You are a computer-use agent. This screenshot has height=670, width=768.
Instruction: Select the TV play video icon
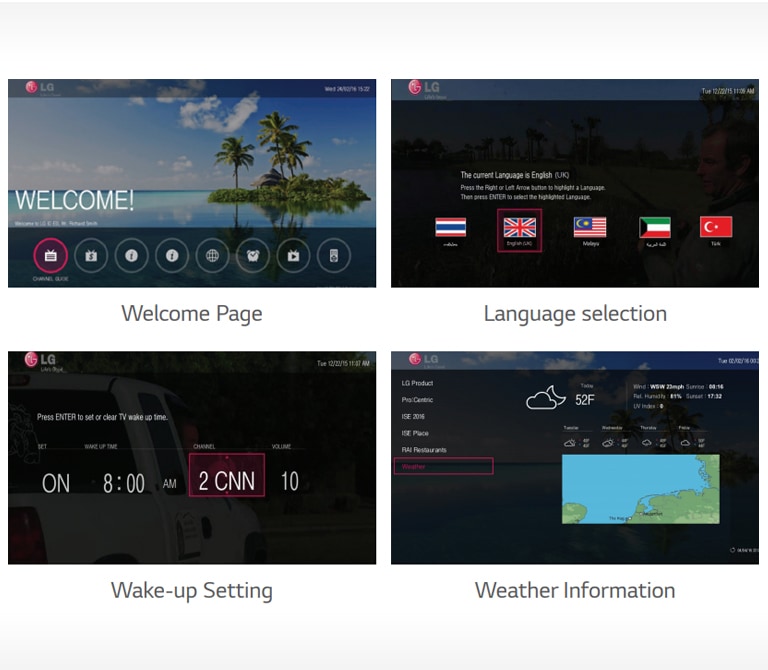(293, 255)
